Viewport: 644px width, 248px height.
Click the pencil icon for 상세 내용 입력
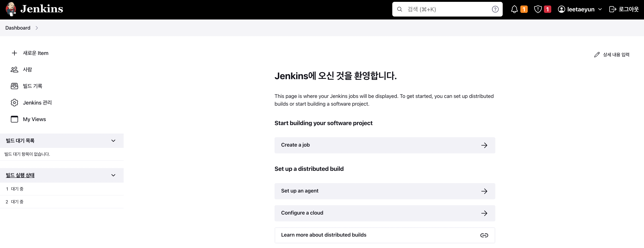pos(597,55)
